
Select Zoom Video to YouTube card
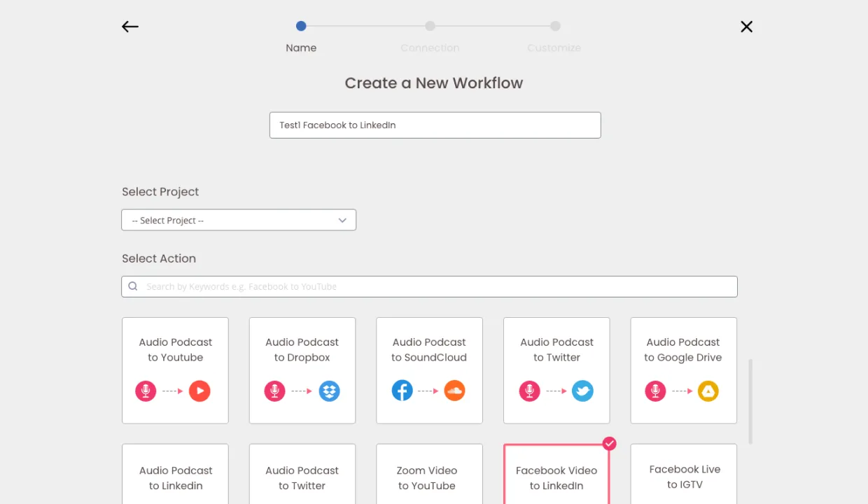point(429,474)
